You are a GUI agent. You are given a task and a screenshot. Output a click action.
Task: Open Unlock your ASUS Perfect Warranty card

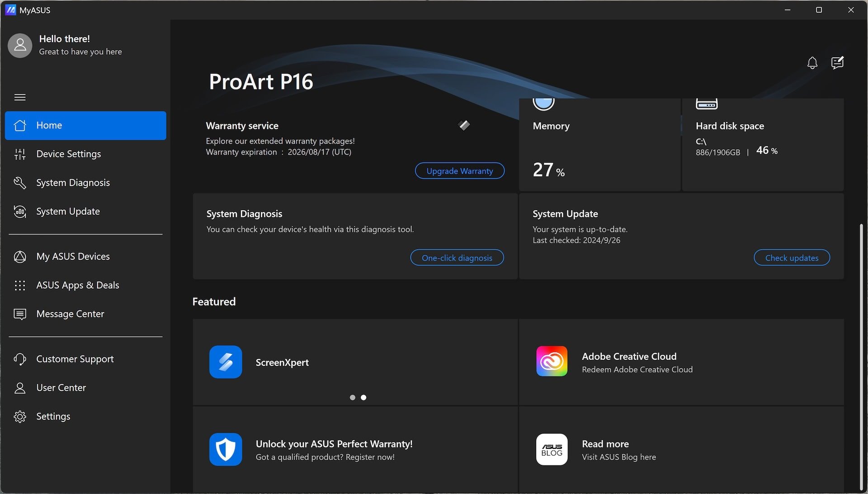(x=355, y=450)
